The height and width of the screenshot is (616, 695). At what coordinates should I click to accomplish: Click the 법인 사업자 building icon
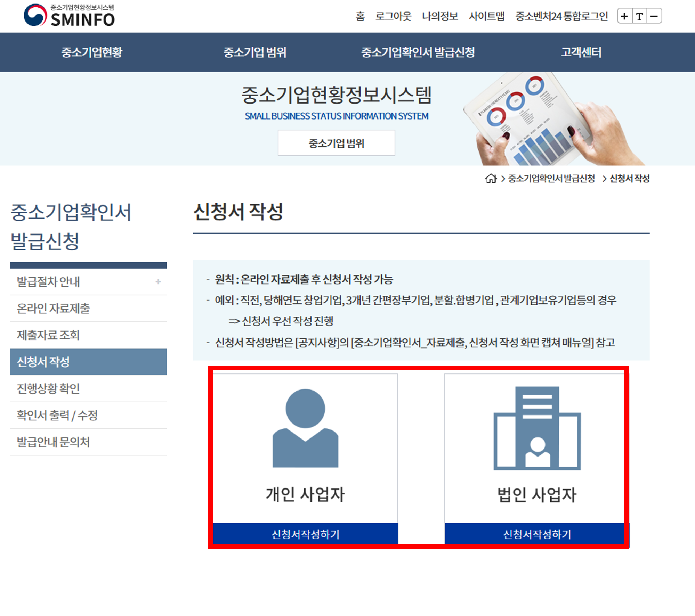pyautogui.click(x=537, y=428)
